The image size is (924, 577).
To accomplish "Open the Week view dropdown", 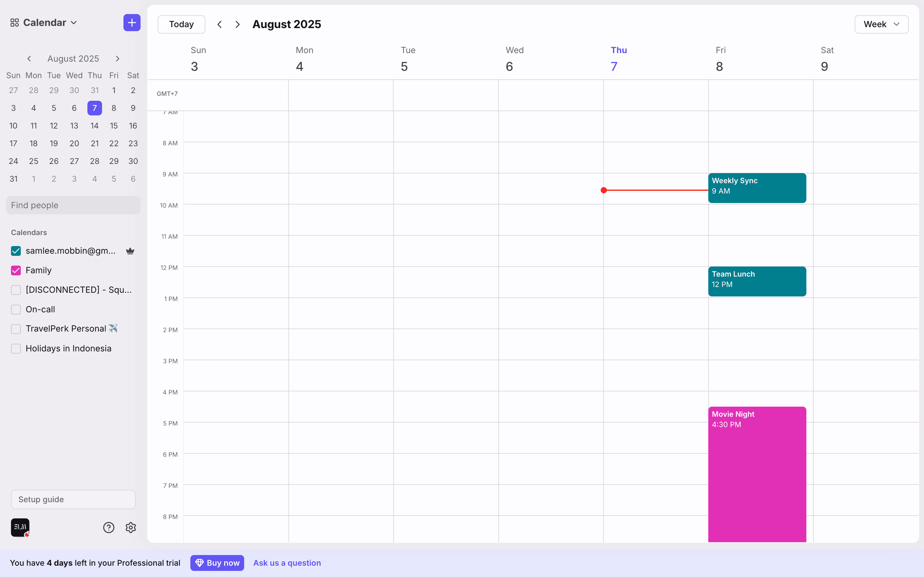I will (x=881, y=24).
